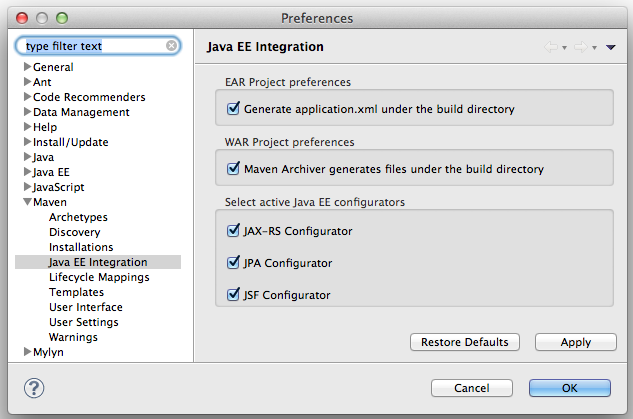
Task: Expand the Help preferences node
Action: [27, 126]
